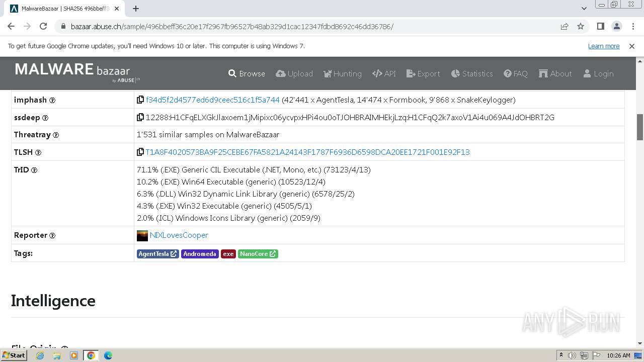Share this page icon in address bar
Viewport: 644px width, 362px height.
click(565, 26)
